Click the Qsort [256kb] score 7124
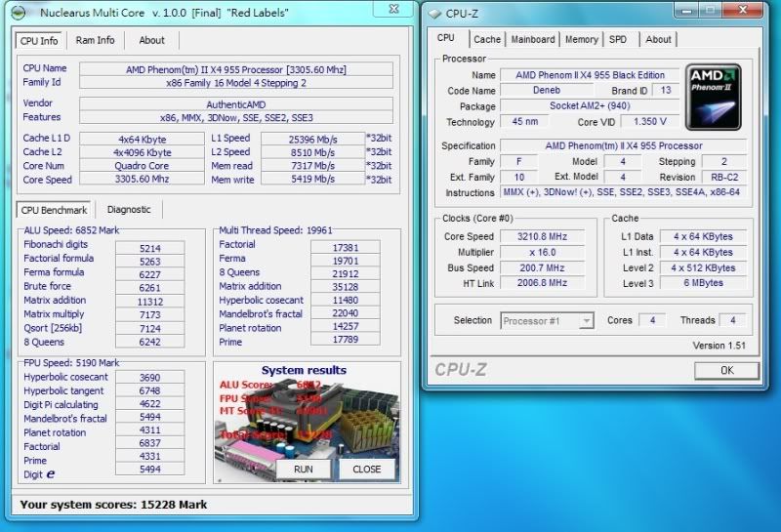Screen dimensions: 781x532 pos(150,328)
